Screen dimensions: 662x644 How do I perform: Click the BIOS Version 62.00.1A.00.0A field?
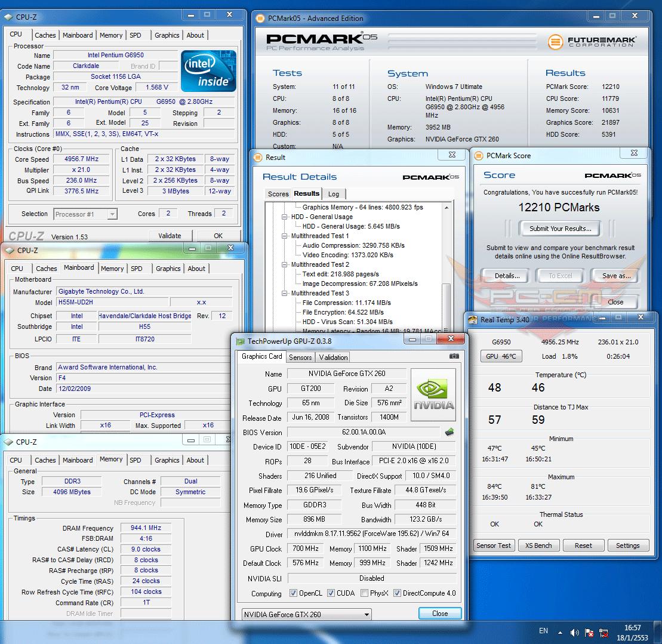[x=364, y=432]
